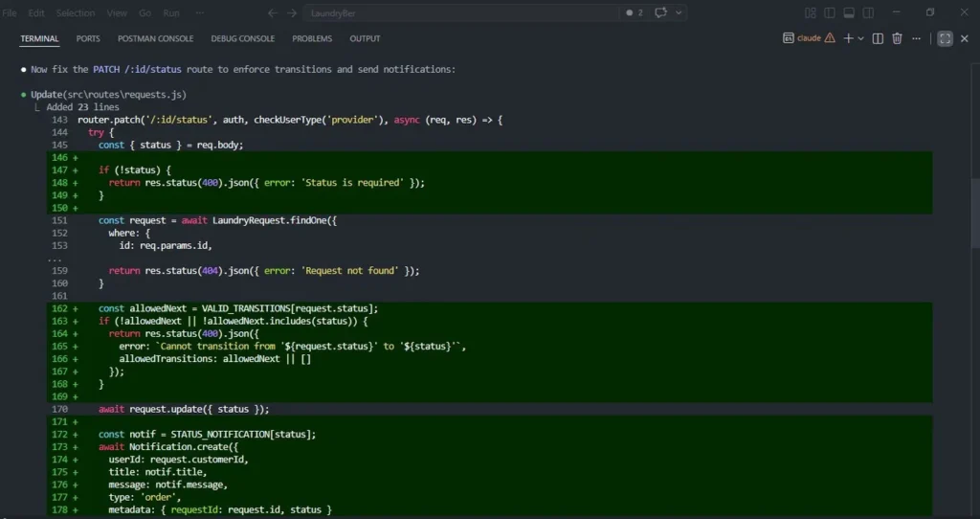Click line 153 id: req.params.id
The width and height of the screenshot is (980, 519).
166,246
